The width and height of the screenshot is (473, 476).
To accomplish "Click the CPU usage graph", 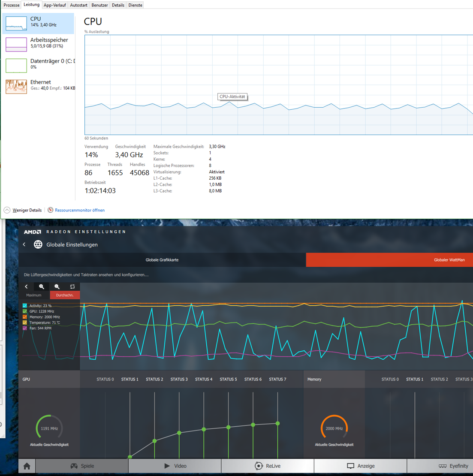I will click(x=279, y=85).
